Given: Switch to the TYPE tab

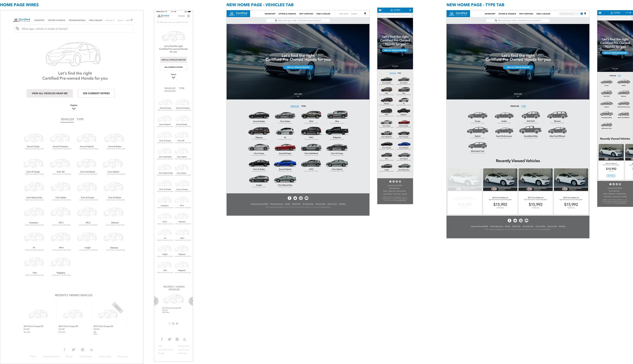Looking at the screenshot, I should [80, 119].
